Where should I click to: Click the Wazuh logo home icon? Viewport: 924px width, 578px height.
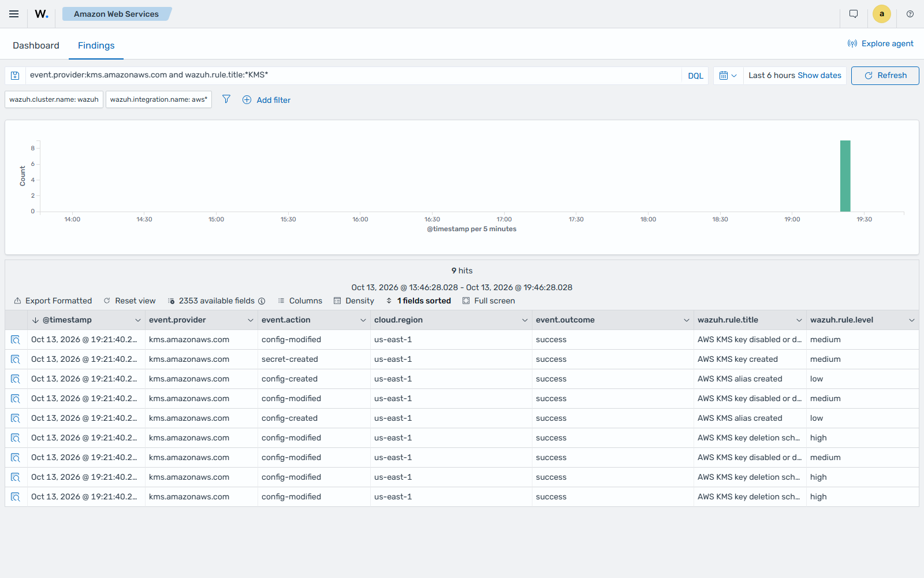(42, 14)
